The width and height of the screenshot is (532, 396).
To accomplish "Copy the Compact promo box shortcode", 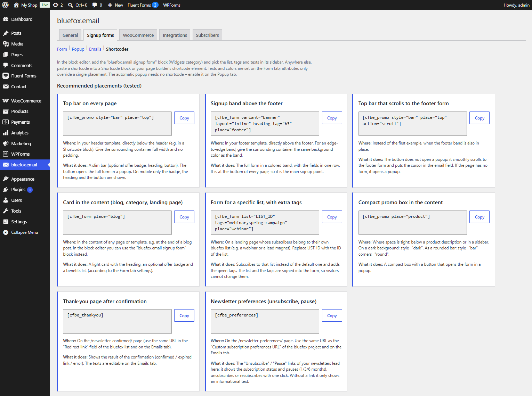I will point(479,217).
